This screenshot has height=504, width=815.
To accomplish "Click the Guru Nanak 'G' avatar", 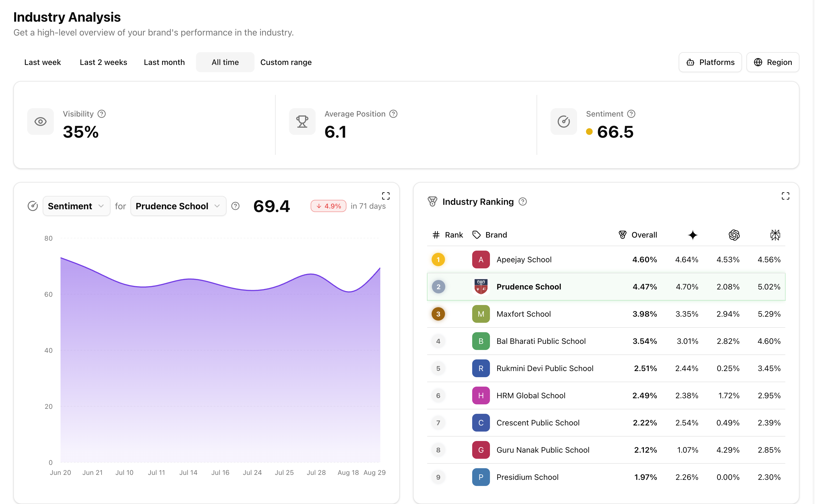I will click(x=481, y=450).
